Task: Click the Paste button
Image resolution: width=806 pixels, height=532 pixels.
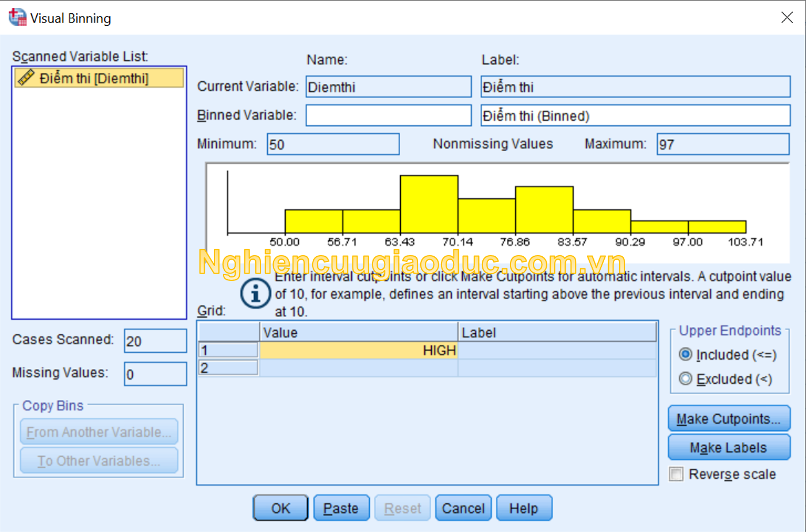Action: 341,508
